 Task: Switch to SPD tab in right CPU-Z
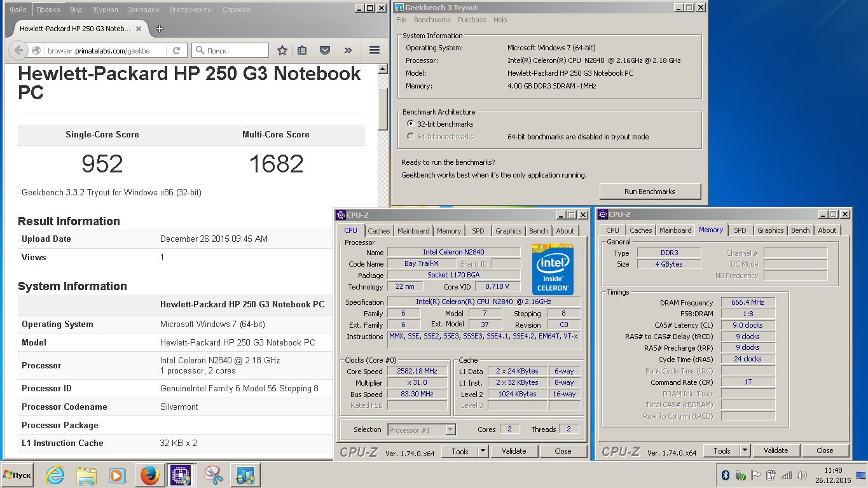(x=740, y=230)
